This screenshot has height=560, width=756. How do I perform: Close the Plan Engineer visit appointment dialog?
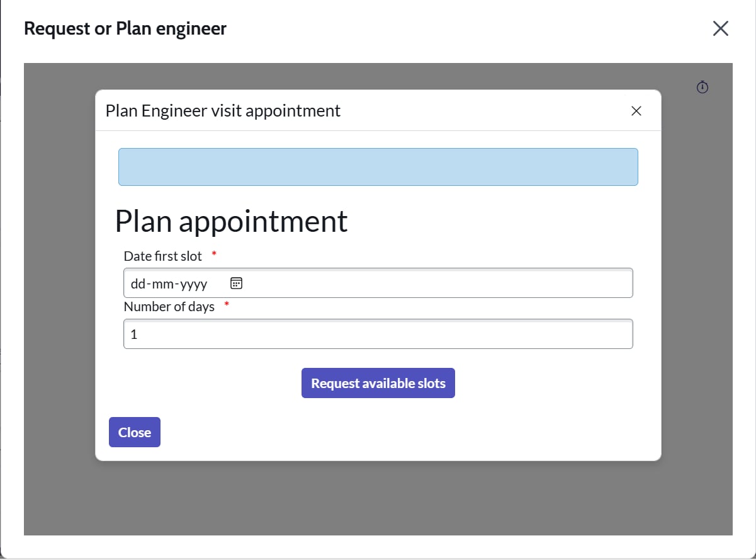[636, 111]
